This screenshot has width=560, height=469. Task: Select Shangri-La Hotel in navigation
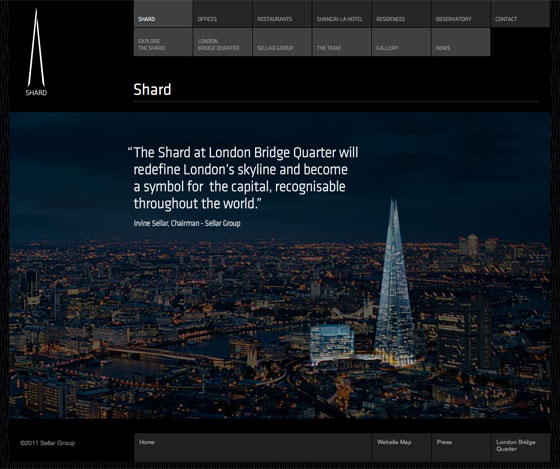pos(342,14)
